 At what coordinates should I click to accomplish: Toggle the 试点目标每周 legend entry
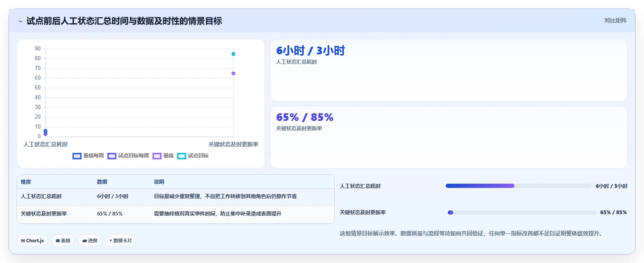(x=128, y=156)
